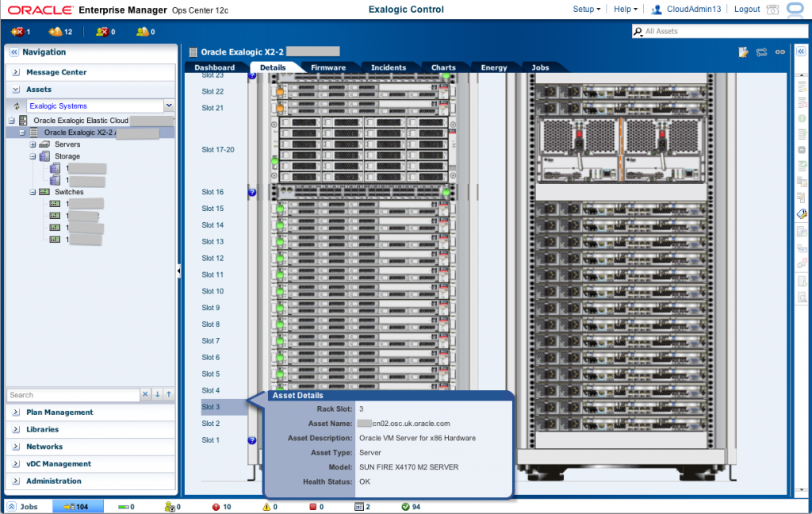The width and height of the screenshot is (812, 514).
Task: Collapse the Navigation panel arrow
Action: tap(14, 52)
